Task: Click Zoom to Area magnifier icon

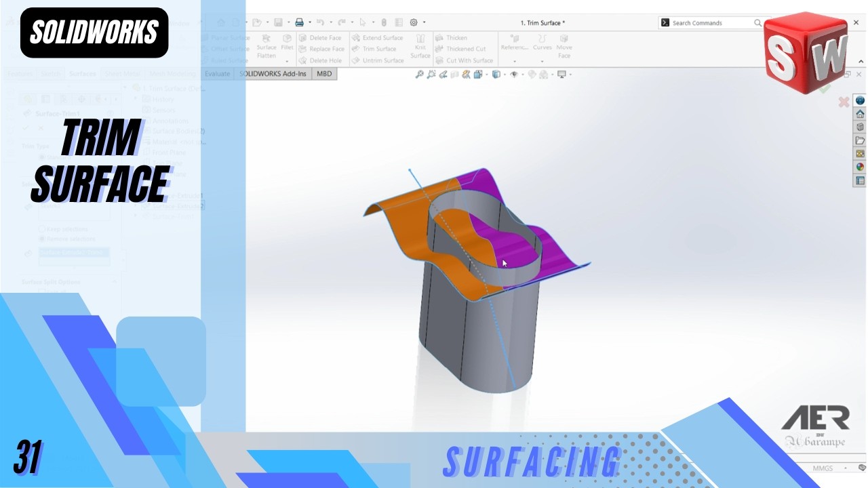Action: pyautogui.click(x=432, y=75)
